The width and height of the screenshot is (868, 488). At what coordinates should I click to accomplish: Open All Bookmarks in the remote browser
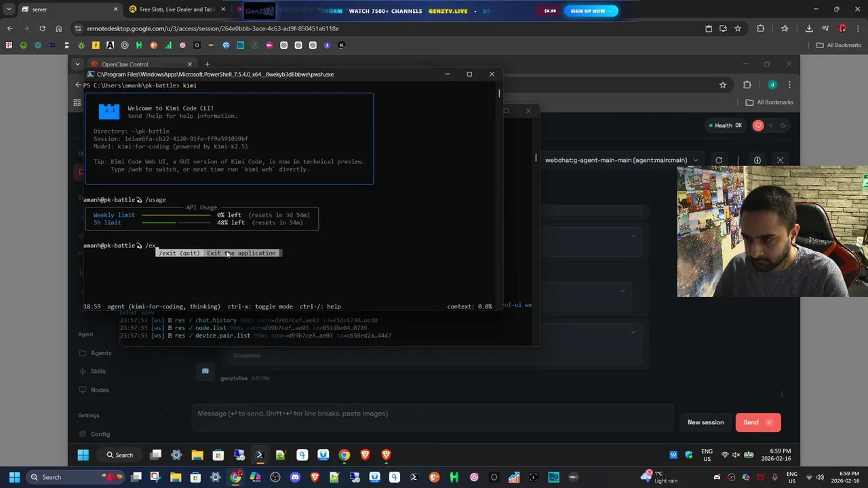click(x=770, y=102)
